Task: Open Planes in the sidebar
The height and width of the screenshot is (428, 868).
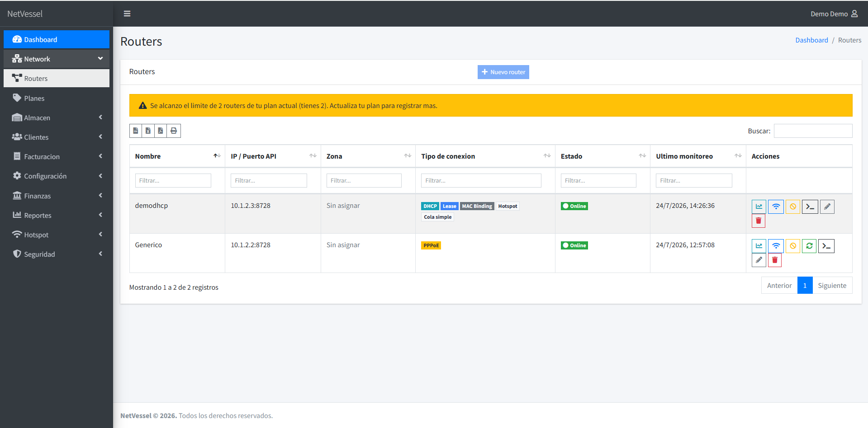Action: (x=57, y=98)
